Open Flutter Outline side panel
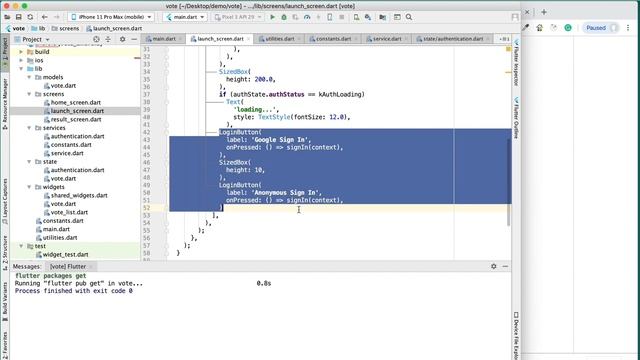 [516, 118]
